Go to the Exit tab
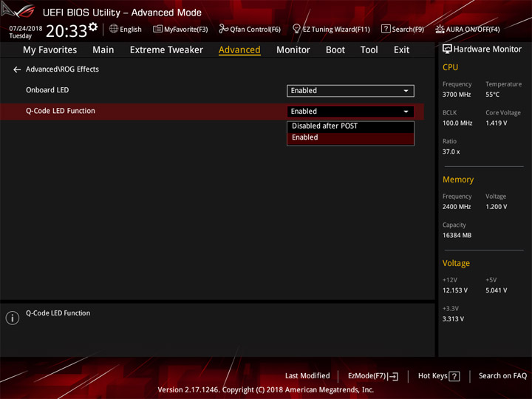532x399 pixels. pyautogui.click(x=401, y=50)
